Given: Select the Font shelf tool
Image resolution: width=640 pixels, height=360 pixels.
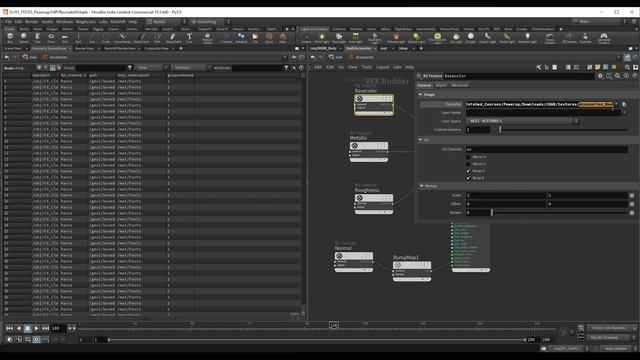Looking at the screenshot, I should click(189, 38).
